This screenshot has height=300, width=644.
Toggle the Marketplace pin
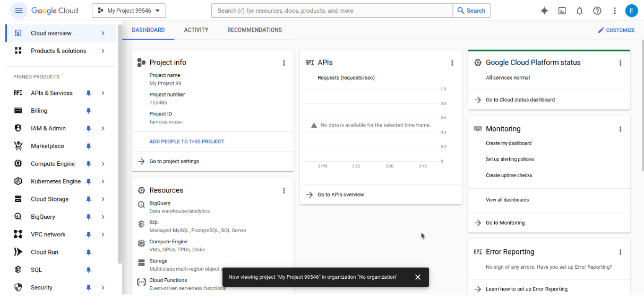89,146
